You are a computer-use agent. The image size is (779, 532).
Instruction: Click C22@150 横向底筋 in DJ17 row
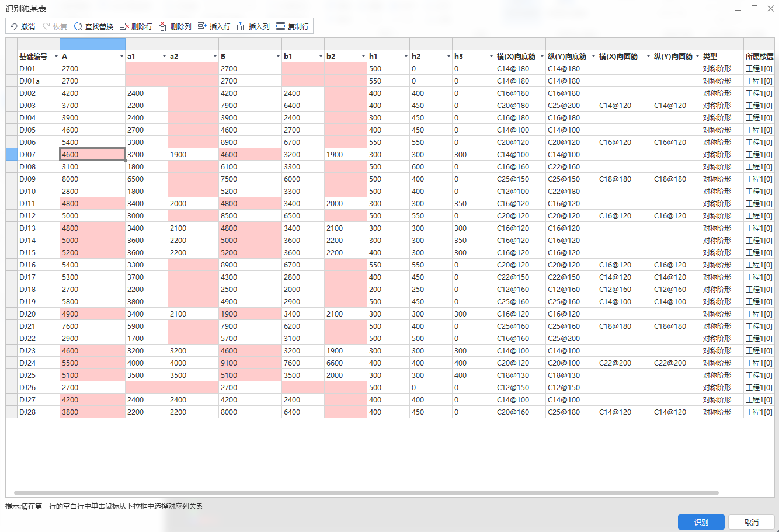520,277
